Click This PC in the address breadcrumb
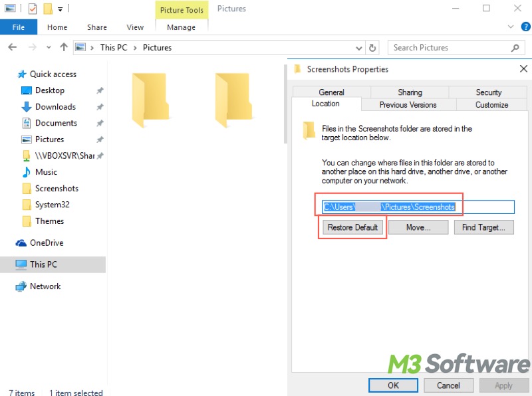The image size is (532, 396). point(114,47)
